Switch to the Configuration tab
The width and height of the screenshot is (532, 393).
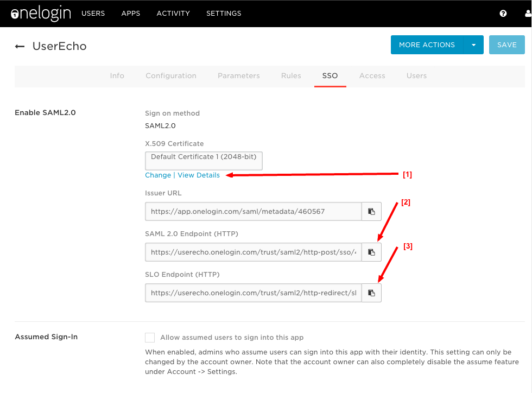point(171,75)
